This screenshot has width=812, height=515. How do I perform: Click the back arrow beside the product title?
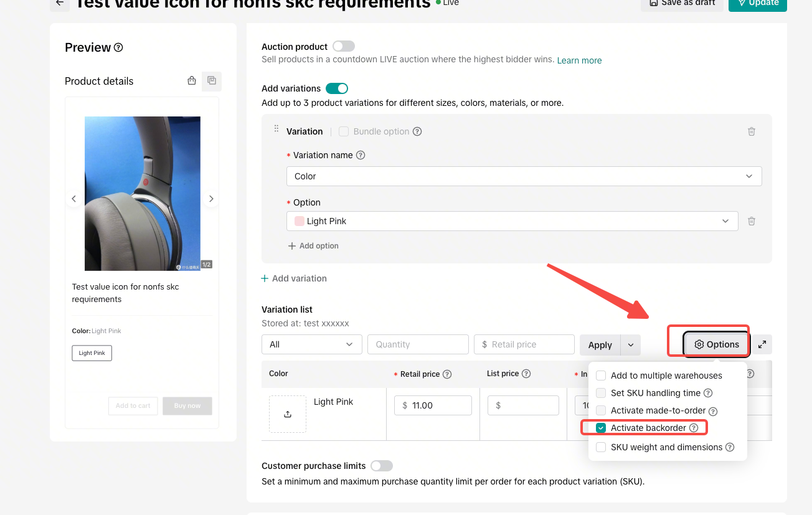(x=60, y=3)
